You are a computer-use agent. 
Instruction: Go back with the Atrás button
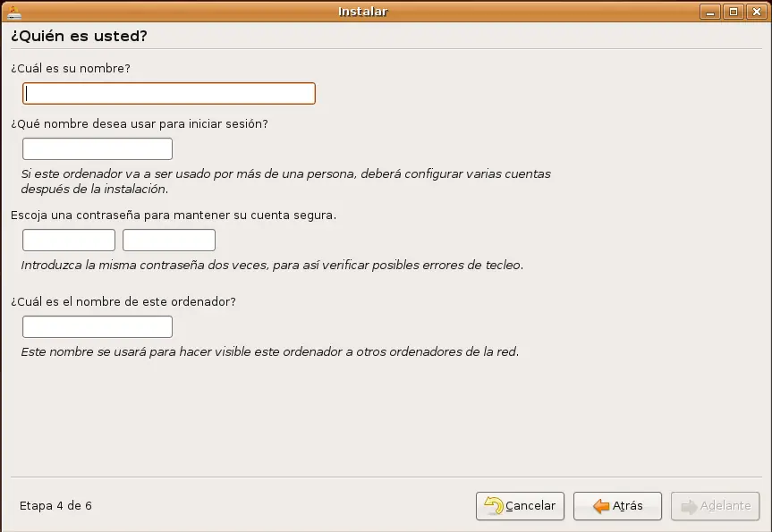[x=617, y=506]
